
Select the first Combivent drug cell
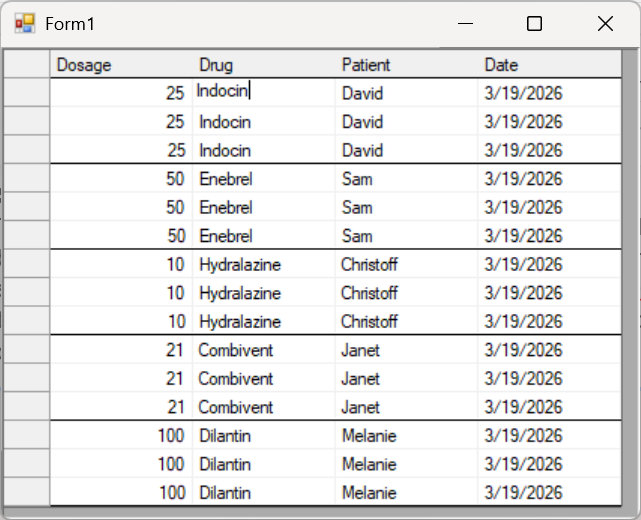point(263,351)
